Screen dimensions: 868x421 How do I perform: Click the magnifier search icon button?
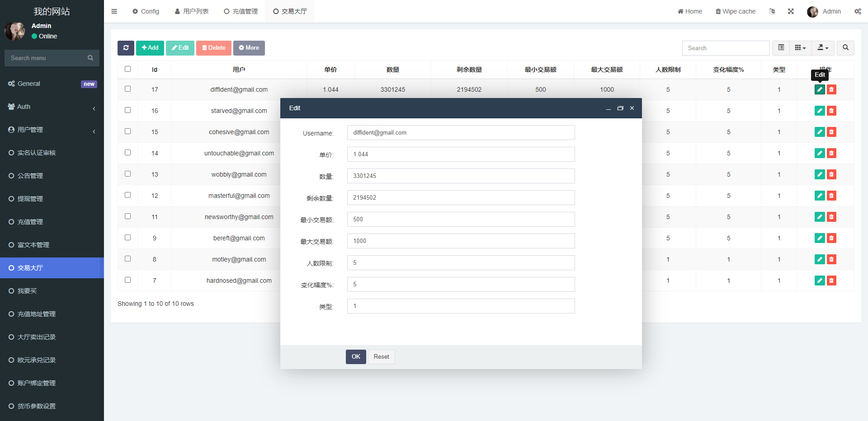pos(845,48)
